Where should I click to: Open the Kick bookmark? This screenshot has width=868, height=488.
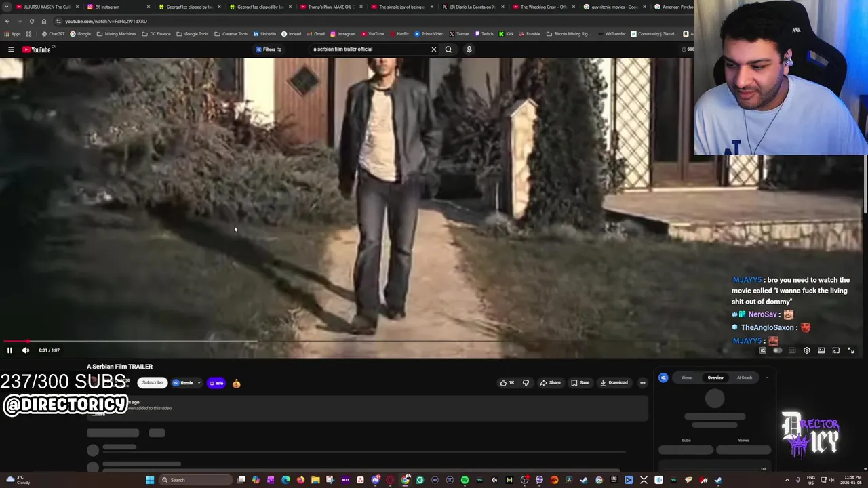pos(506,34)
